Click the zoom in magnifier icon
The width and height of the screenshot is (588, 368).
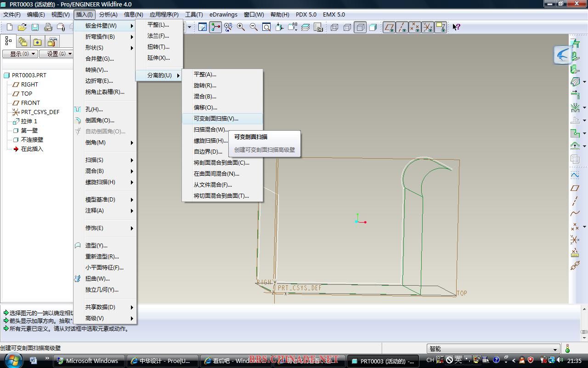(241, 27)
